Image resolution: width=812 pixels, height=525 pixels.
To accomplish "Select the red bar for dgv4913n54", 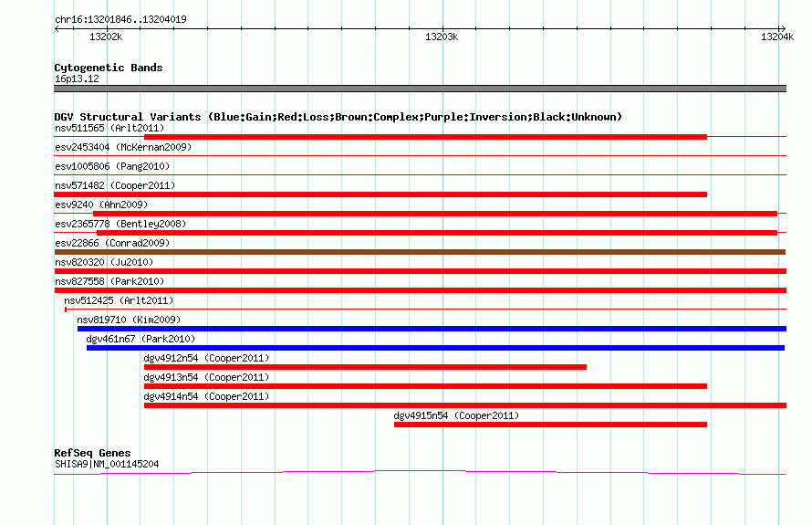I will [x=425, y=386].
